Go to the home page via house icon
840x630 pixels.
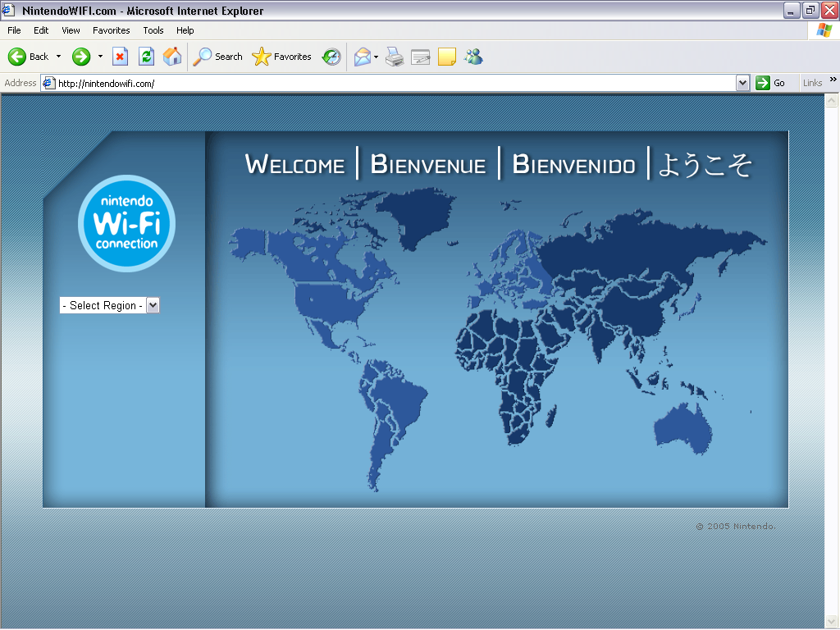point(172,57)
